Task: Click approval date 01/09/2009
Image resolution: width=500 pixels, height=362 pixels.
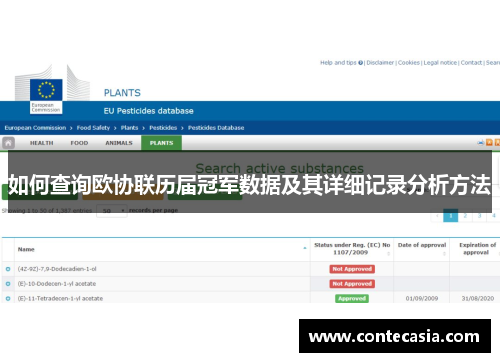Action: pos(422,299)
